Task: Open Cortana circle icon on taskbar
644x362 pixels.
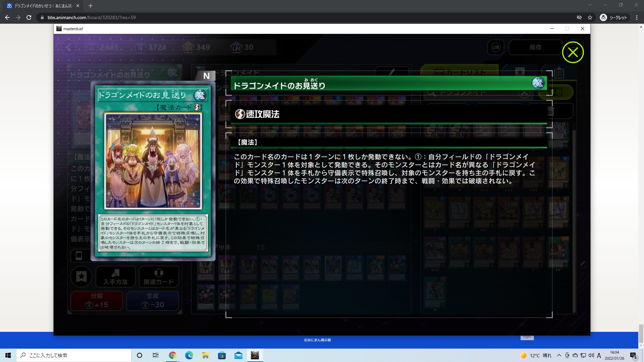Action: tap(140, 355)
